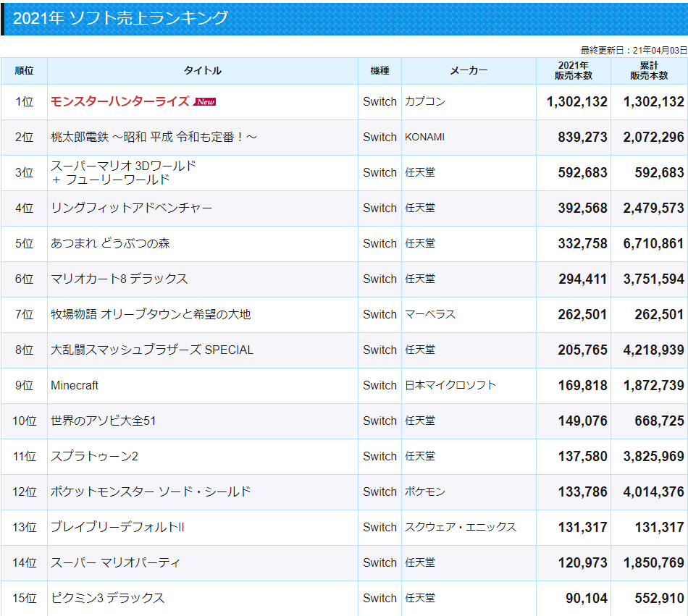The height and width of the screenshot is (616, 688).
Task: Select スーパーマリオ 3Dワールド + フューリーワールド title
Action: click(123, 172)
